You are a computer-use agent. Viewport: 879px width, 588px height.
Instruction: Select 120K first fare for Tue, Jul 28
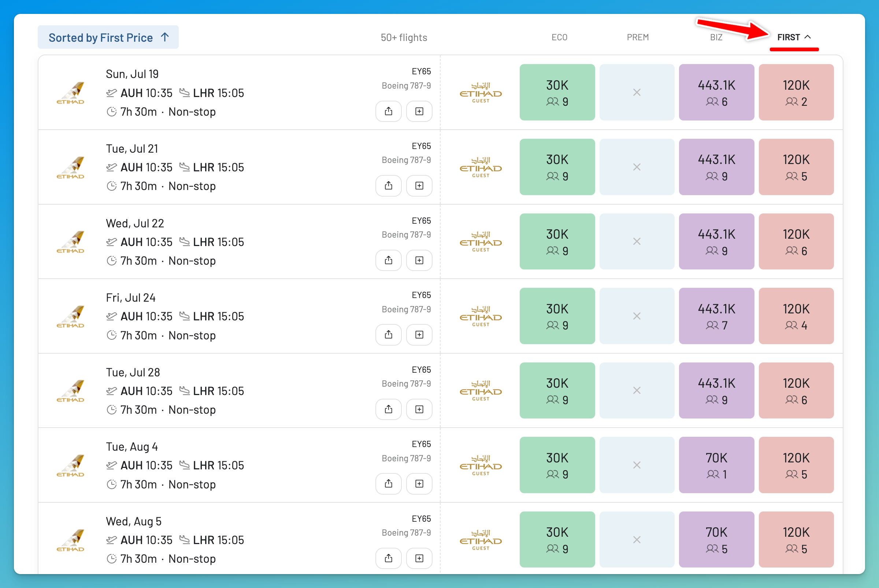(796, 390)
